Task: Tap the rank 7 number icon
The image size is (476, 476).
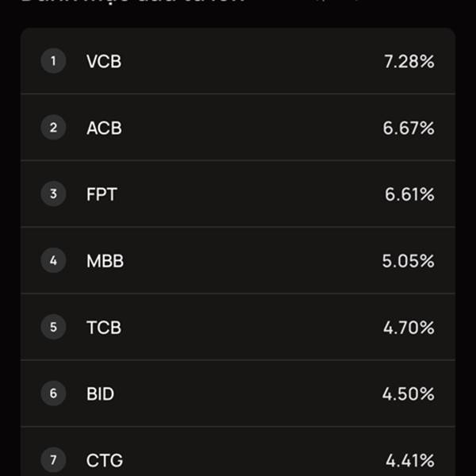Action: click(53, 460)
